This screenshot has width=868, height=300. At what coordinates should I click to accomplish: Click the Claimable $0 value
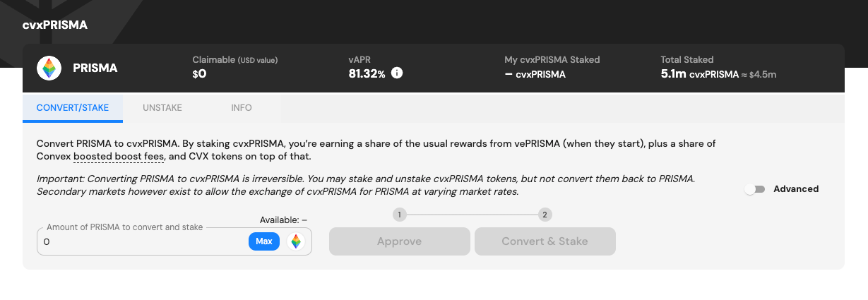pos(199,73)
